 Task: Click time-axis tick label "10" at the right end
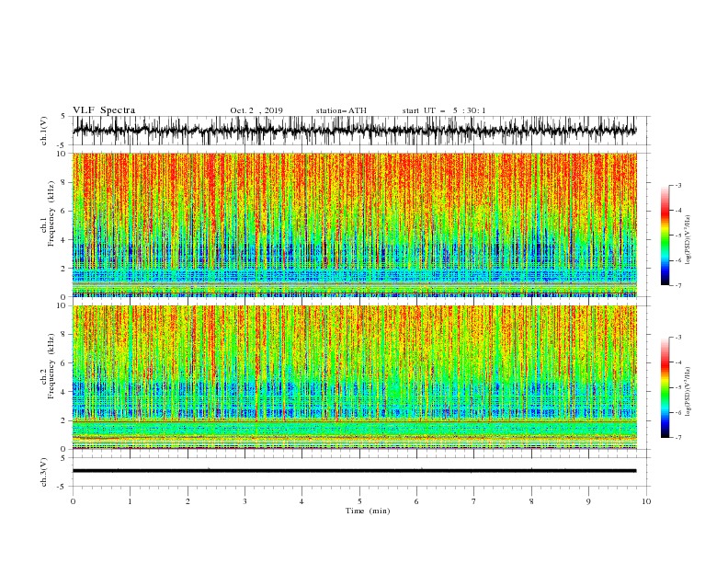click(646, 501)
